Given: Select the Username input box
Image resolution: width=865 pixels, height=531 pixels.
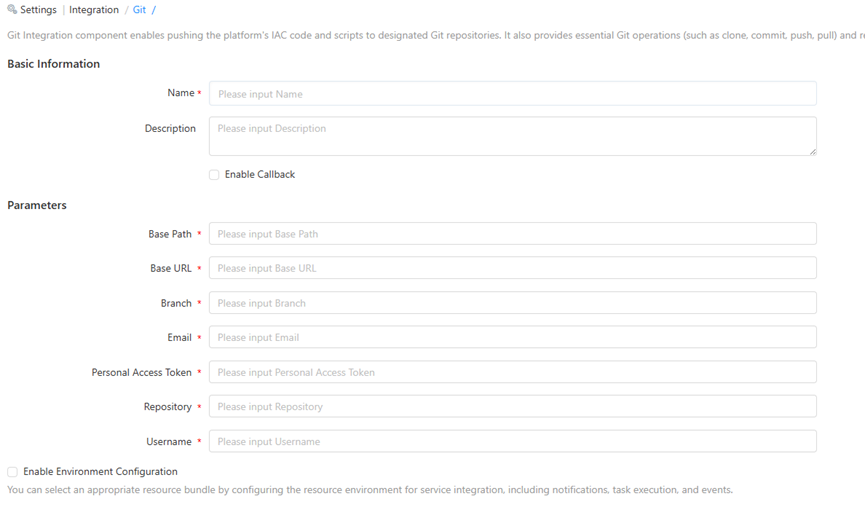Looking at the screenshot, I should click(x=512, y=441).
